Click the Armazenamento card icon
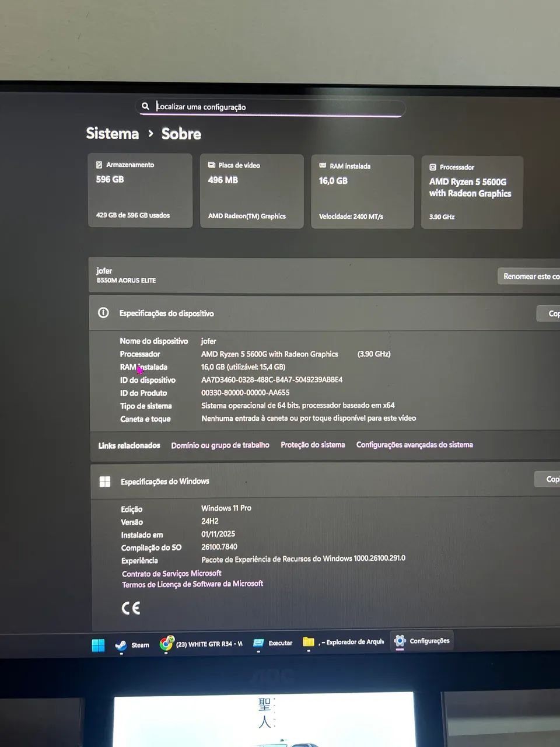Image resolution: width=560 pixels, height=747 pixels. pyautogui.click(x=99, y=165)
